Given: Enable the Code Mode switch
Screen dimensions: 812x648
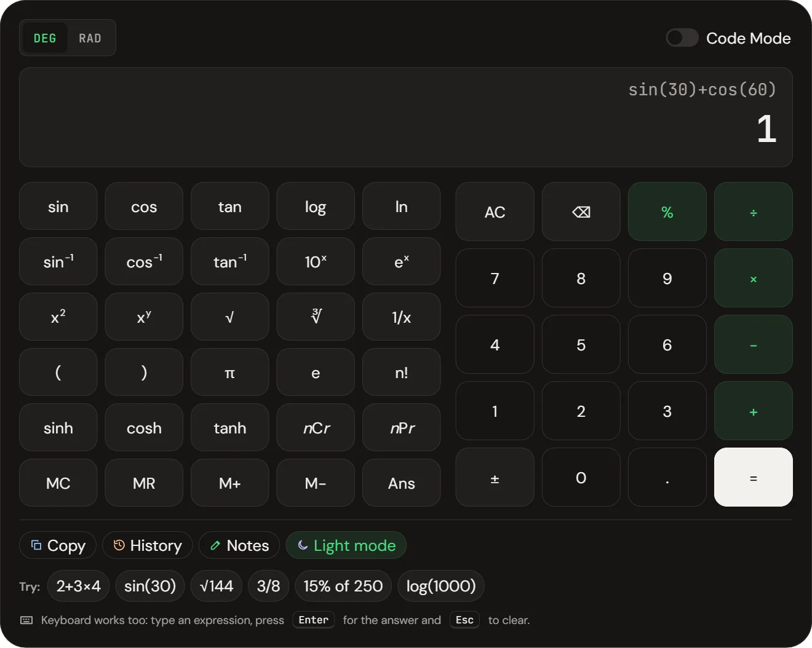Looking at the screenshot, I should tap(682, 38).
